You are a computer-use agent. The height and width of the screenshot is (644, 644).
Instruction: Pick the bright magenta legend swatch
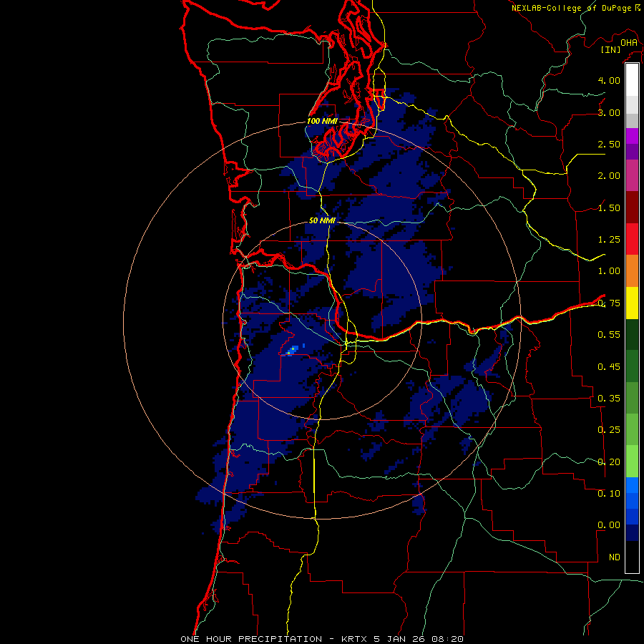[x=632, y=136]
